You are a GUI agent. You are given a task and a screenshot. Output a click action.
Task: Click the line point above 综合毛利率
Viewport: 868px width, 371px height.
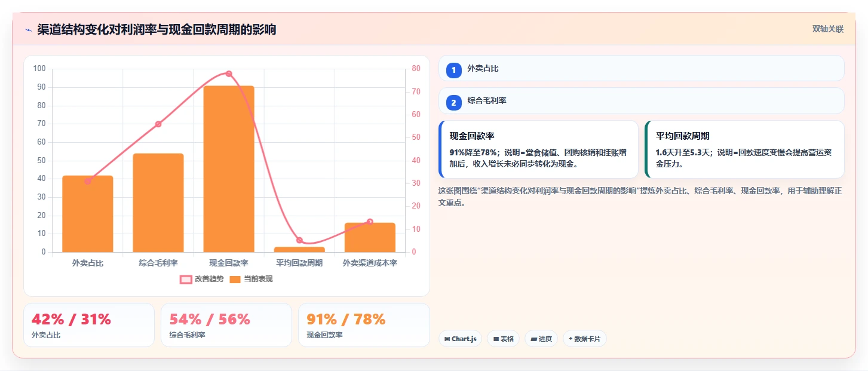pyautogui.click(x=158, y=124)
